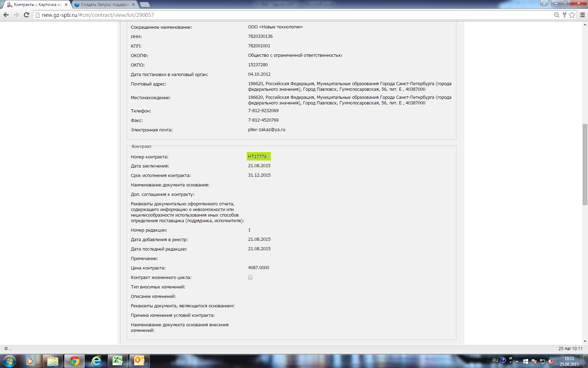Click the КПП value 782001001
This screenshot has height=368, width=588.
[259, 46]
